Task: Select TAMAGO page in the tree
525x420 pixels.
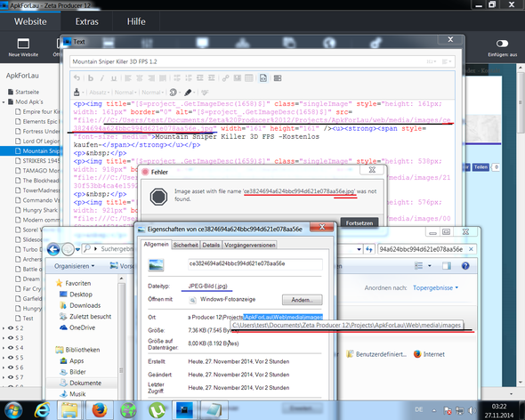Action: pyautogui.click(x=37, y=171)
